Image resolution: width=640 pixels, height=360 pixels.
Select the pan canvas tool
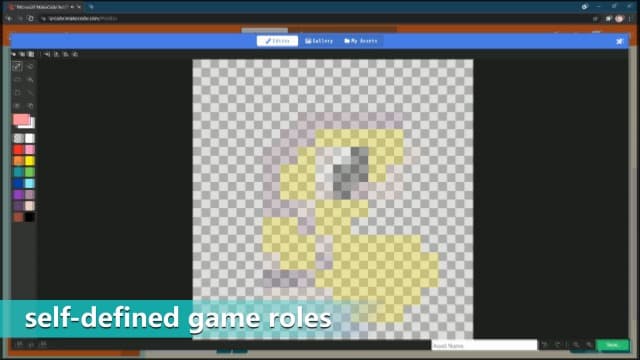[30, 106]
